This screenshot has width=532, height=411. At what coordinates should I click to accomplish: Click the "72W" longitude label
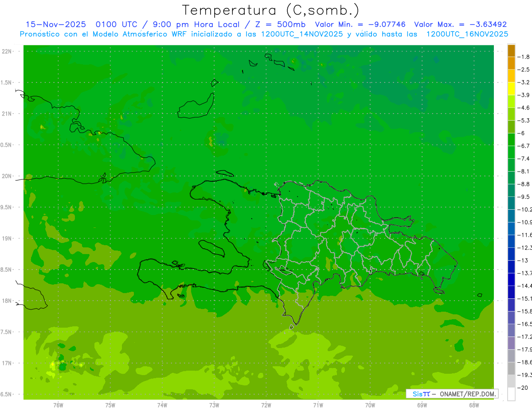(x=266, y=405)
